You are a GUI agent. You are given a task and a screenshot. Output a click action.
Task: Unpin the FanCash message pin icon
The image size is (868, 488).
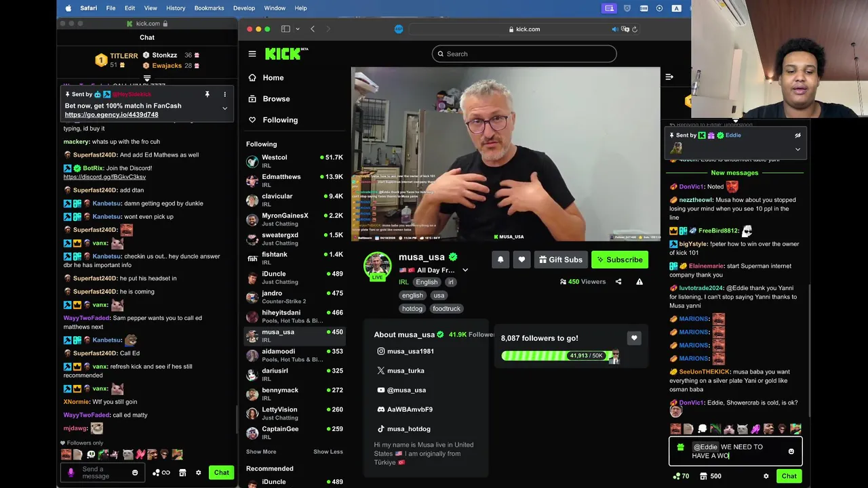tap(208, 95)
